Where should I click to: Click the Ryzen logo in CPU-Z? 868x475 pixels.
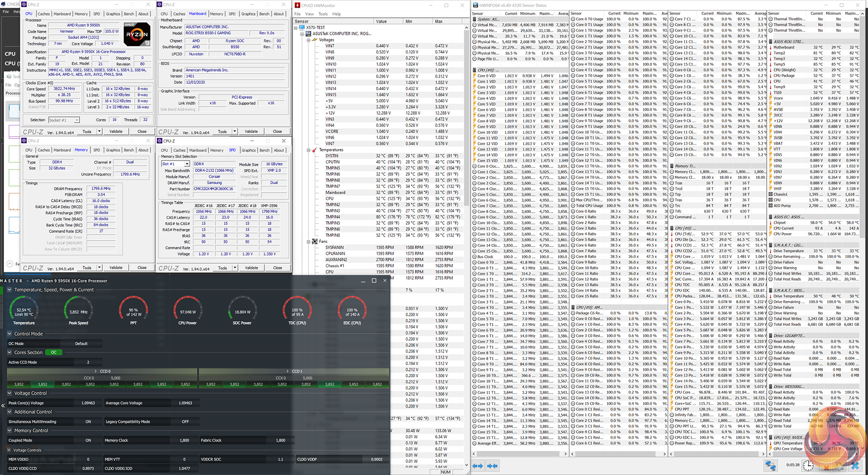tap(137, 34)
